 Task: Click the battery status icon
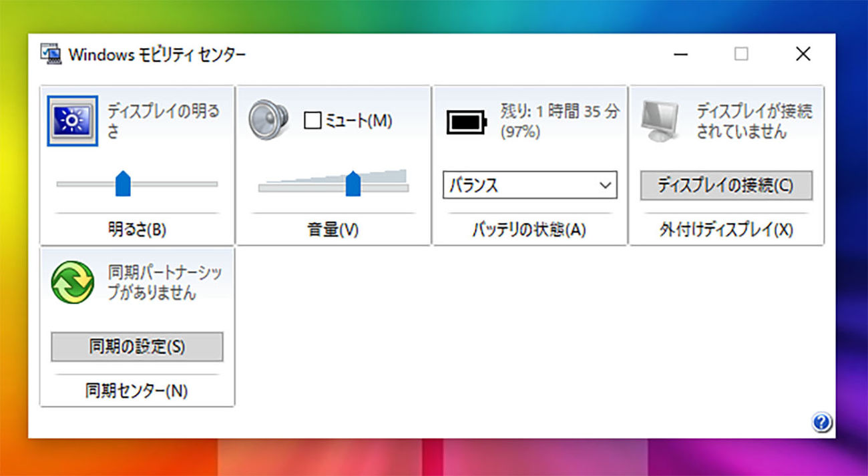point(467,122)
